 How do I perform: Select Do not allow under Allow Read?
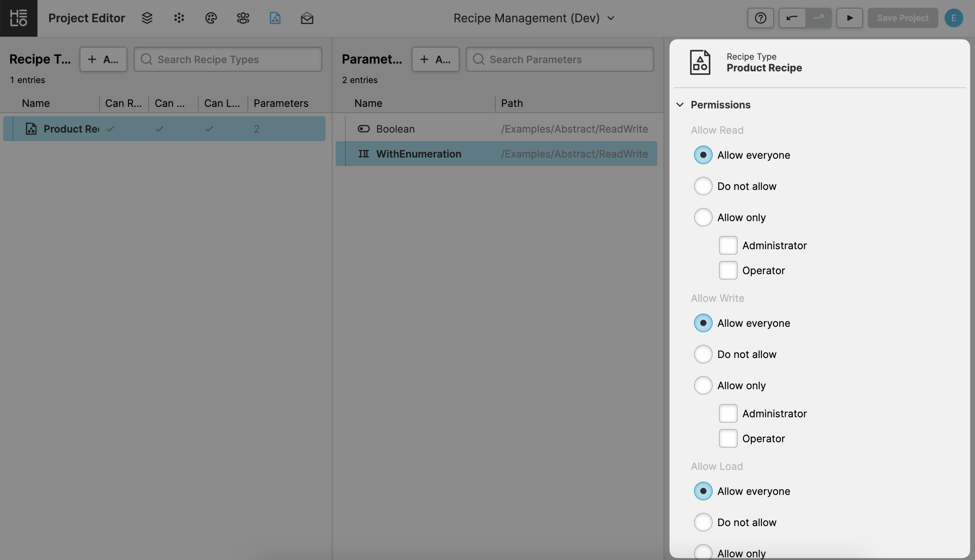(703, 186)
